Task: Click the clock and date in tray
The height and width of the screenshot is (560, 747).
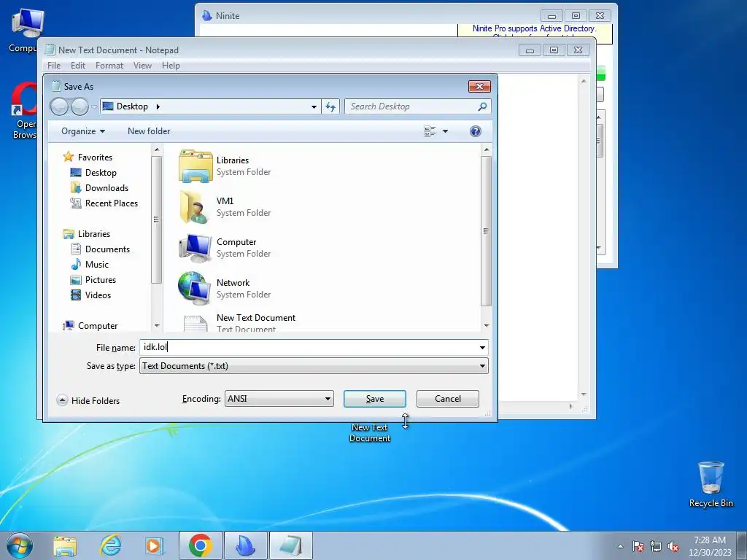Action: click(x=709, y=546)
